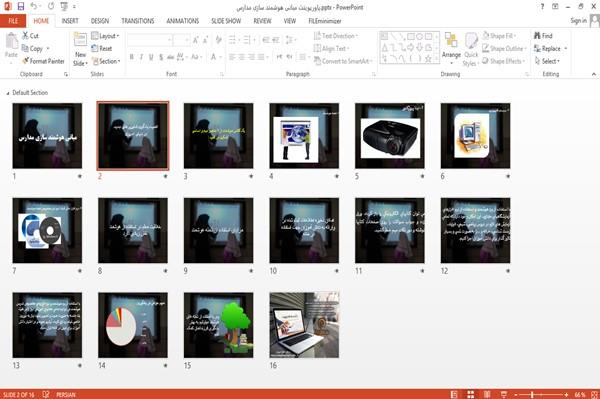Click the Cut scissors icon
600x399 pixels.
point(25,36)
